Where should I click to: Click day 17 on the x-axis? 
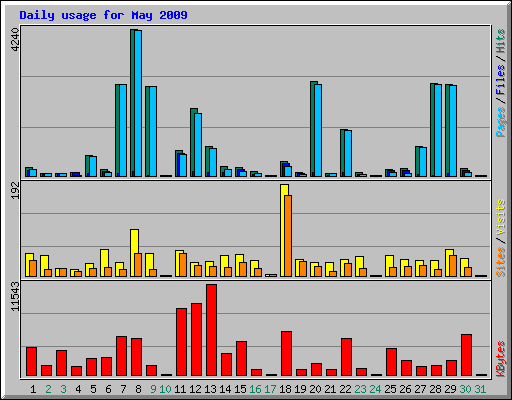[x=270, y=389]
